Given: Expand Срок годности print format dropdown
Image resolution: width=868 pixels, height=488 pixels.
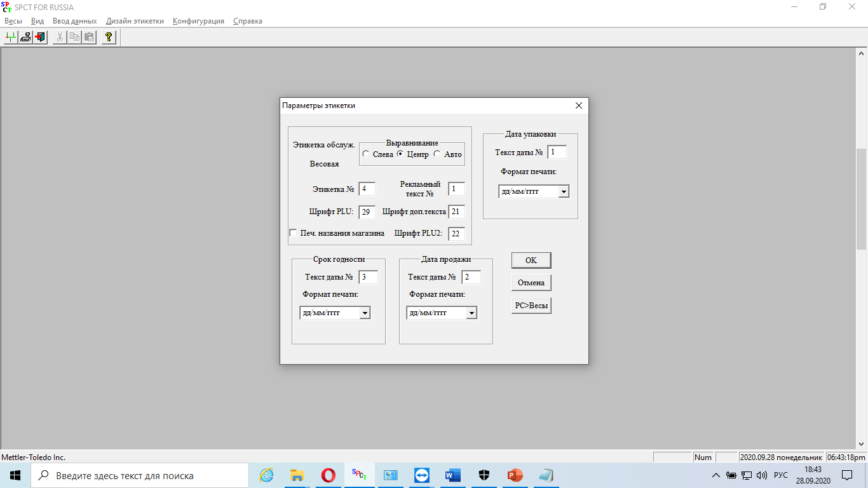Looking at the screenshot, I should pyautogui.click(x=364, y=313).
